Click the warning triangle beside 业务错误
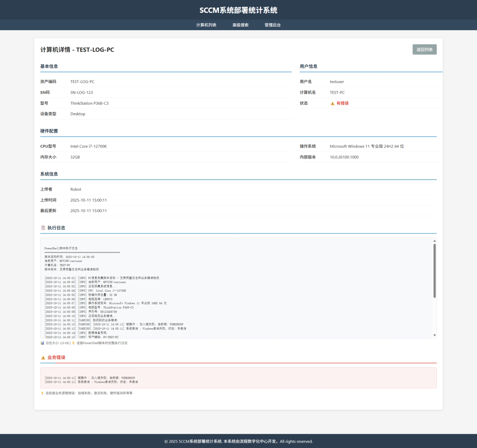This screenshot has width=477, height=448. click(43, 358)
